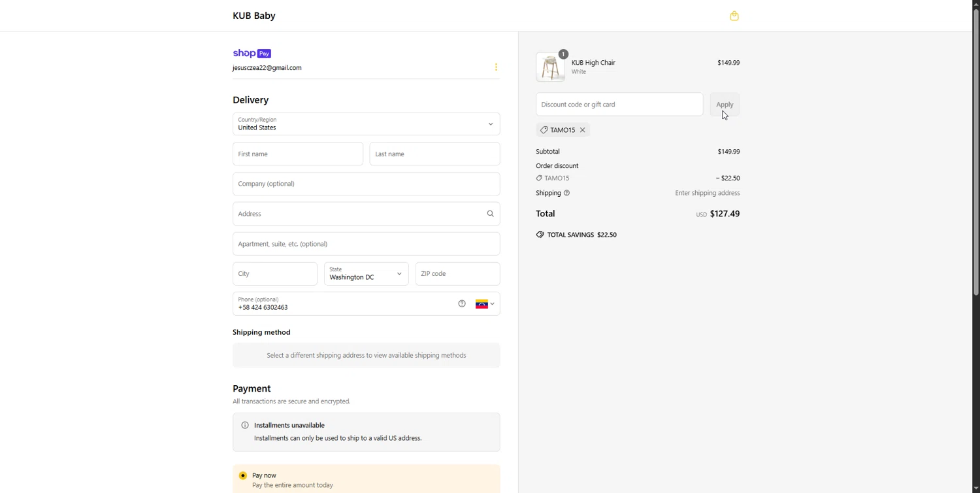Screen dimensions: 980x493
Task: Click the installments info icon
Action: click(245, 425)
